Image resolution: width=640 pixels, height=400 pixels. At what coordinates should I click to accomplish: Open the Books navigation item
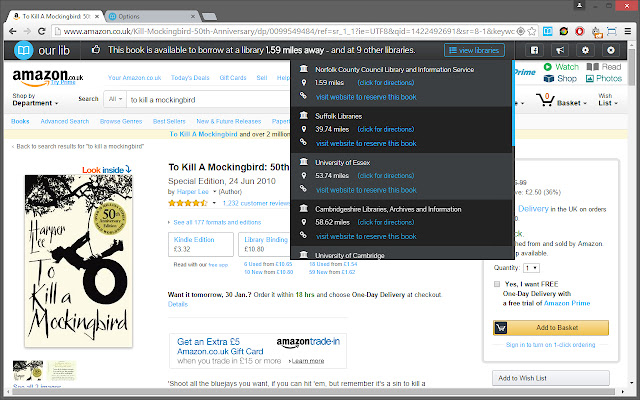pos(20,121)
